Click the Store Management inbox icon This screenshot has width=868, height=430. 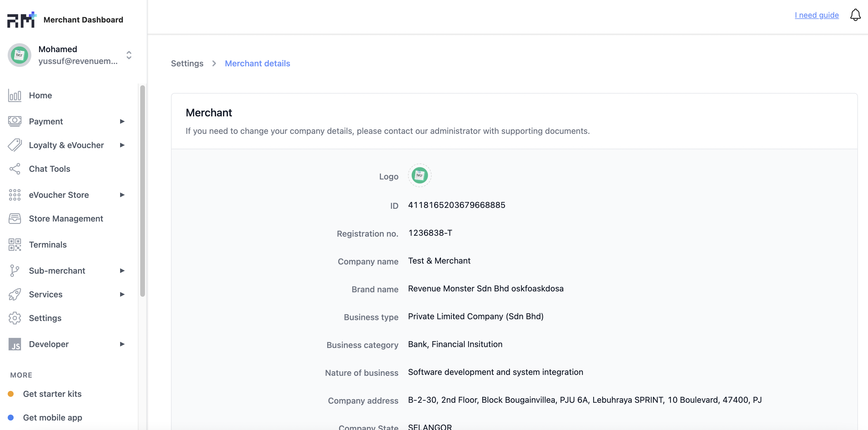[14, 219]
